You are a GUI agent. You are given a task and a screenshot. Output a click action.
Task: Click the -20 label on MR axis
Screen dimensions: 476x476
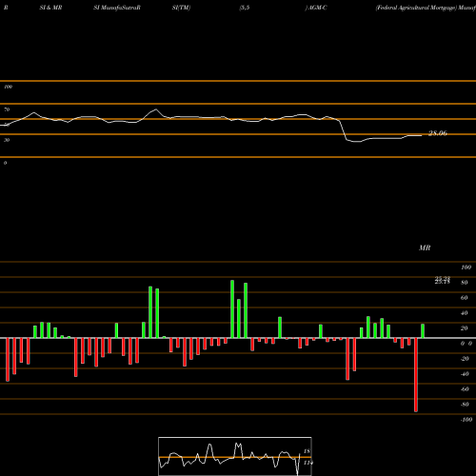coord(465,359)
